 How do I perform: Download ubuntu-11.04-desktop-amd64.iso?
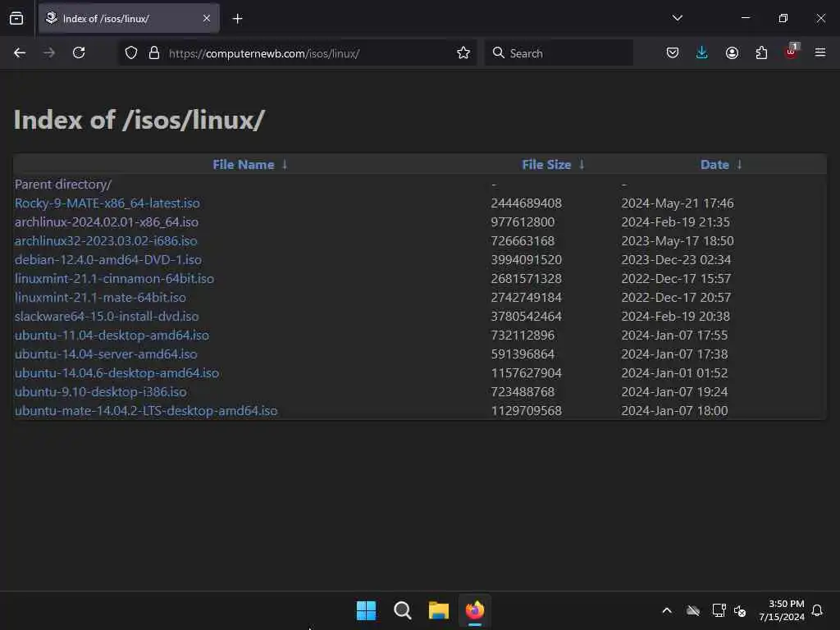tap(112, 335)
